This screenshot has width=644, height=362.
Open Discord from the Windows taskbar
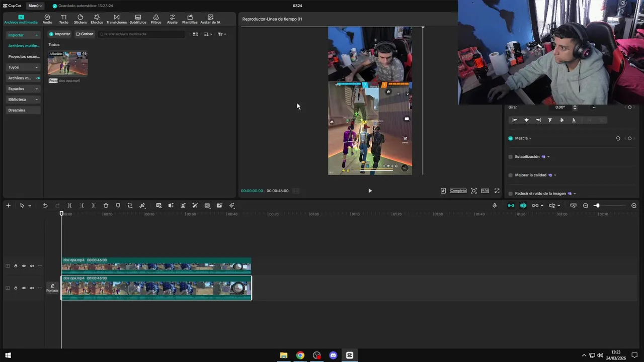coord(333,355)
